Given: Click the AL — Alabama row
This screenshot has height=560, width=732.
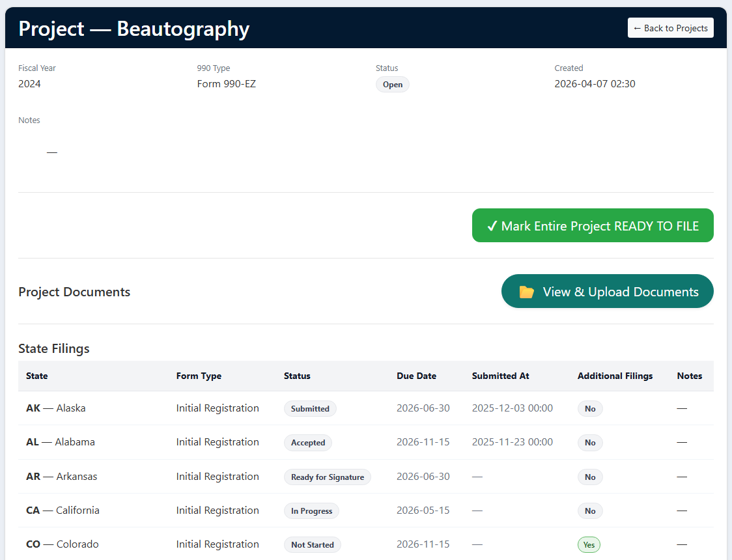Looking at the screenshot, I should tap(366, 442).
